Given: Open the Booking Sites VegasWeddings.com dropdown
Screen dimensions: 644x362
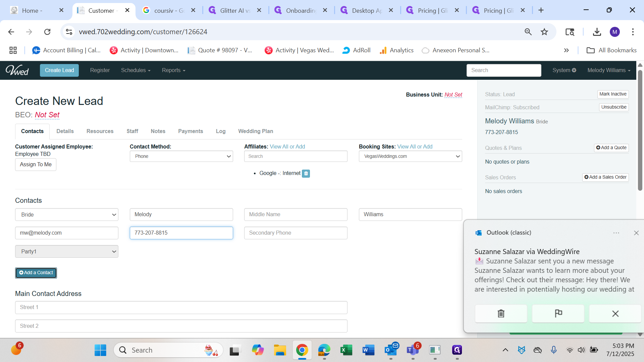Looking at the screenshot, I should point(410,156).
